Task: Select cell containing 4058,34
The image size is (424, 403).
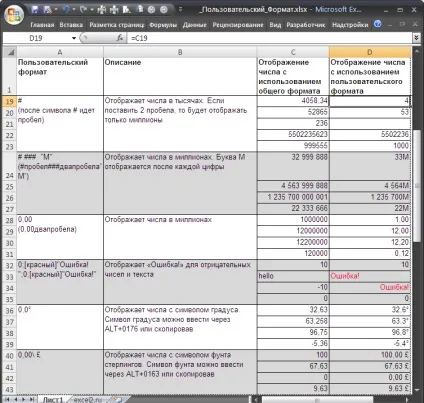Action: [x=293, y=101]
